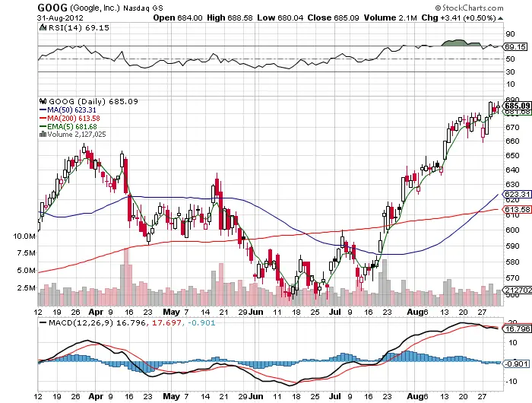Click the GOOG (Daily) 685.09 legend label
Image resolution: width=532 pixels, height=403 pixels.
pos(93,102)
